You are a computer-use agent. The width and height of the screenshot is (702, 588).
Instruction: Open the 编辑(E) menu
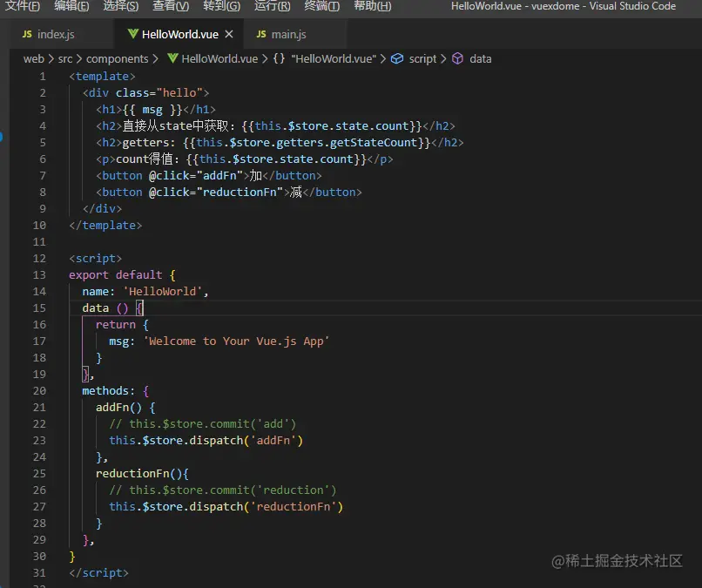(x=71, y=6)
